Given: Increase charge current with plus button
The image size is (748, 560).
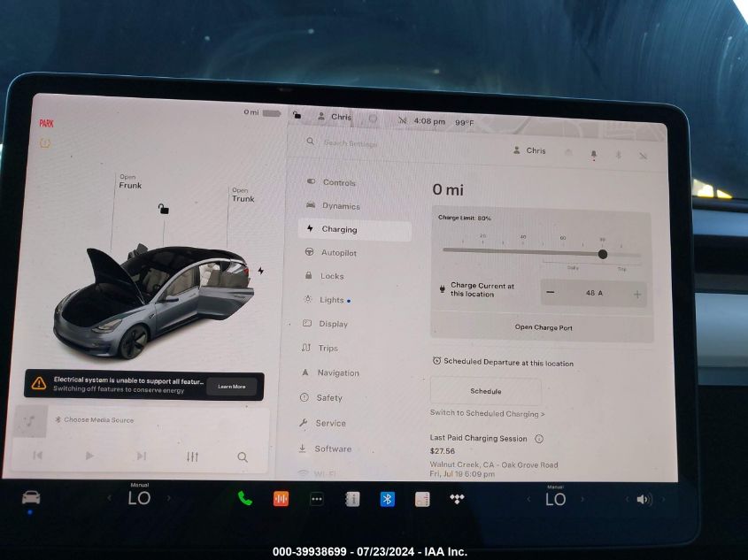Looking at the screenshot, I should coord(637,294).
